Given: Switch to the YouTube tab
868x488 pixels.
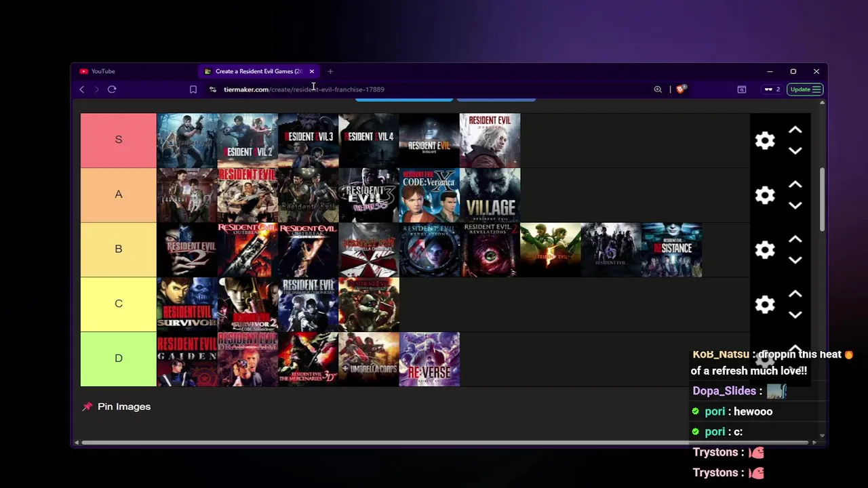Looking at the screenshot, I should (134, 71).
